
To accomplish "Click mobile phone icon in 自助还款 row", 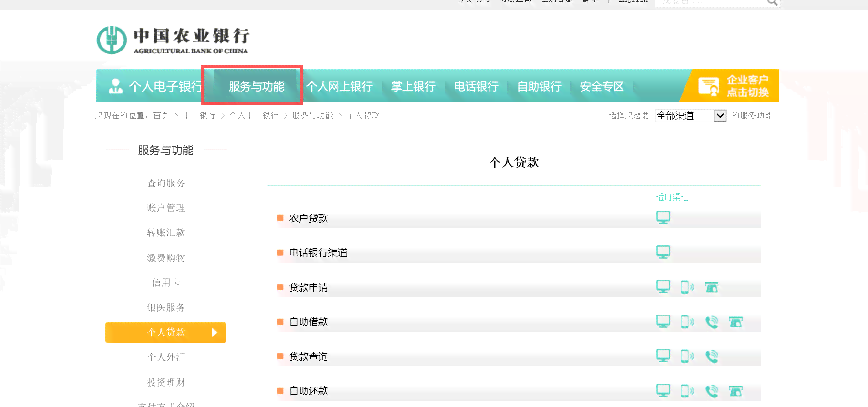I will (687, 391).
